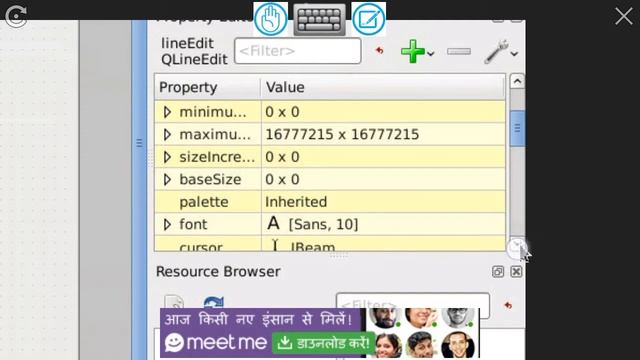
Task: Click the left dock splitter handle
Action: coord(139,143)
